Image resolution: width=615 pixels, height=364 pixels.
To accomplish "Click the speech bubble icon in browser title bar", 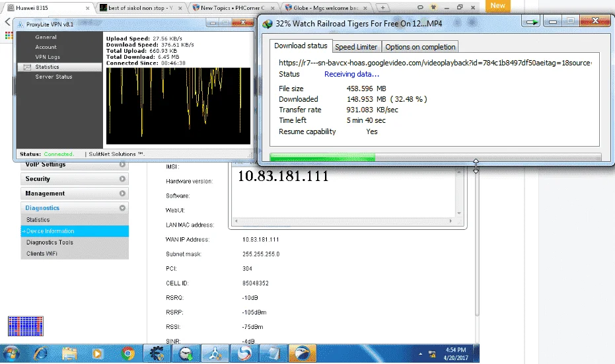I will pos(420,7).
